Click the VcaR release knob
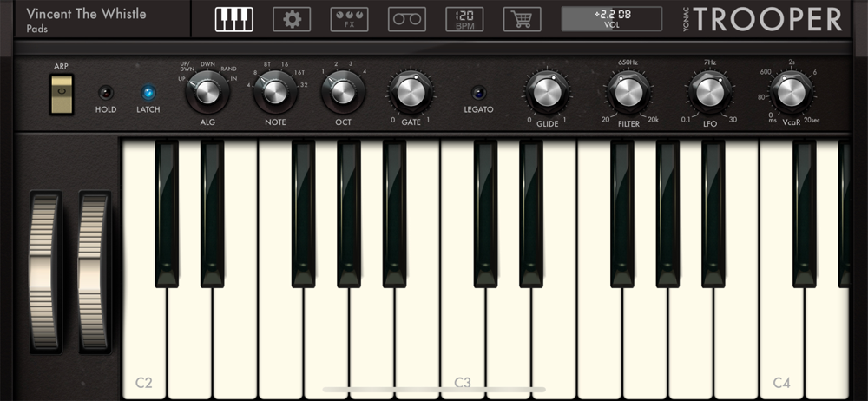This screenshot has width=868, height=401. tap(792, 92)
